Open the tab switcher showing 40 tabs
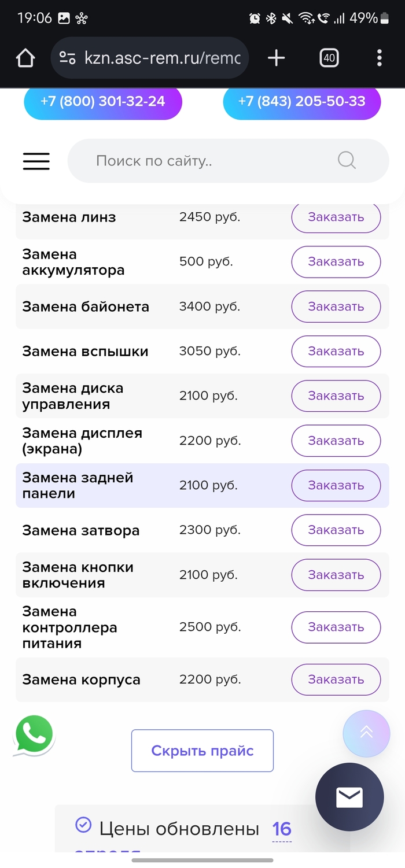 (x=329, y=58)
